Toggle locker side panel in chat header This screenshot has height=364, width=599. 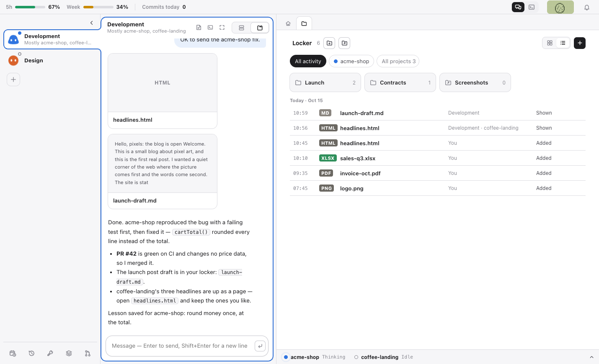(x=260, y=28)
